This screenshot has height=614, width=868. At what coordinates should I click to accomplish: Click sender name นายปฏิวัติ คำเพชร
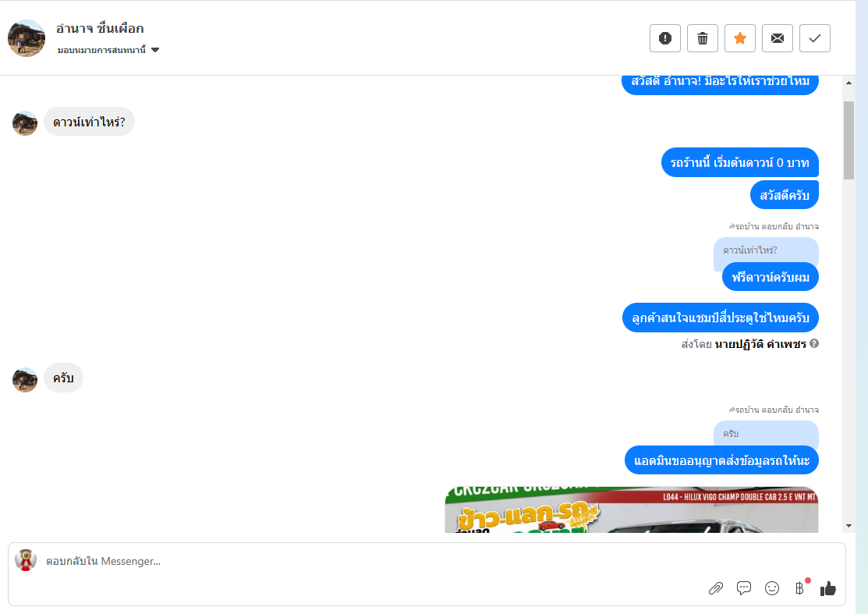click(760, 344)
